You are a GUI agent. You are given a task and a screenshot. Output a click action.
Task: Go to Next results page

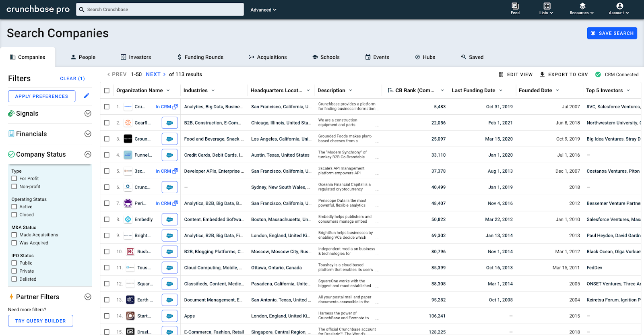click(x=156, y=74)
